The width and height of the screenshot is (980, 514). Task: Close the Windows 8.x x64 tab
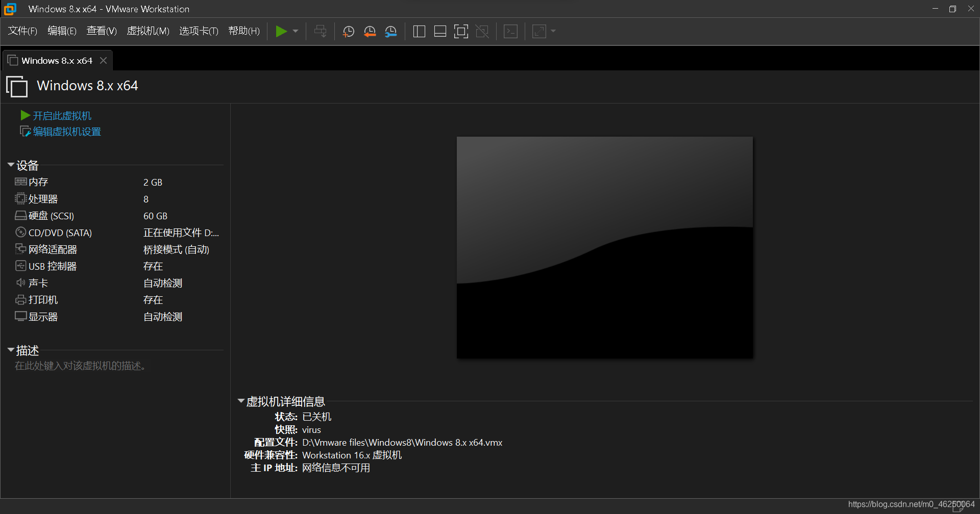(x=103, y=61)
